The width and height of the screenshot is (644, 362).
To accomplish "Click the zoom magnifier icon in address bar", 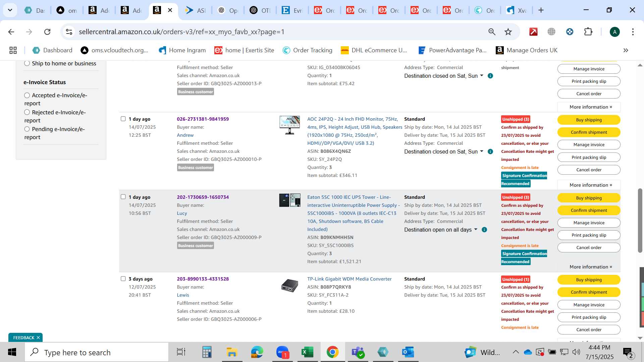I will pyautogui.click(x=492, y=32).
